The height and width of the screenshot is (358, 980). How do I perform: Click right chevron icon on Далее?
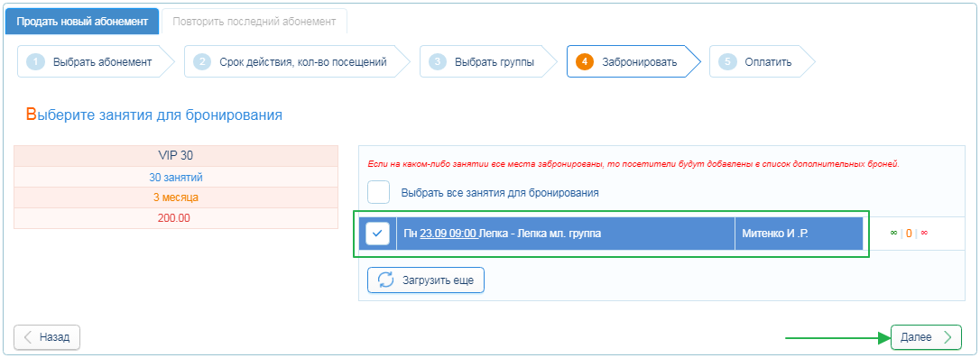[948, 337]
